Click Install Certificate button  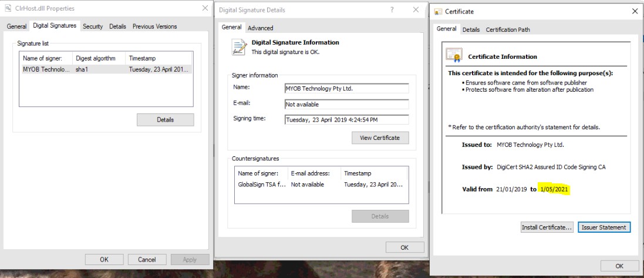point(547,227)
